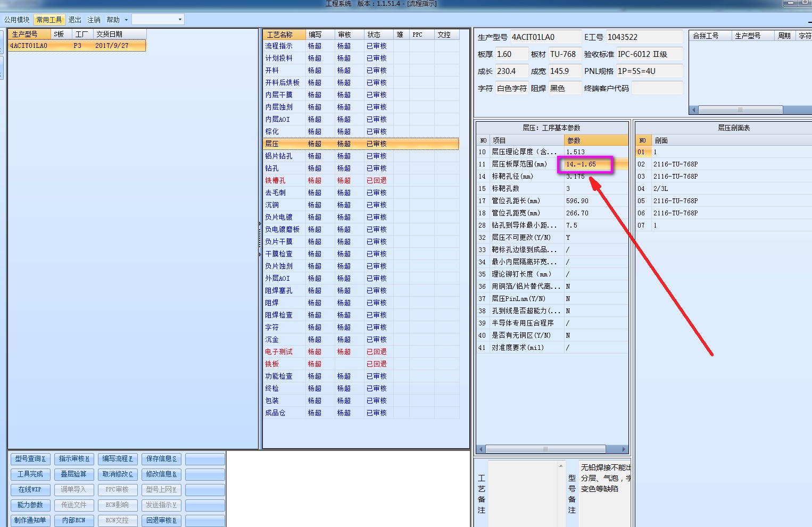Click the 回退审核B button
Image resolution: width=812 pixels, height=527 pixels.
click(161, 521)
